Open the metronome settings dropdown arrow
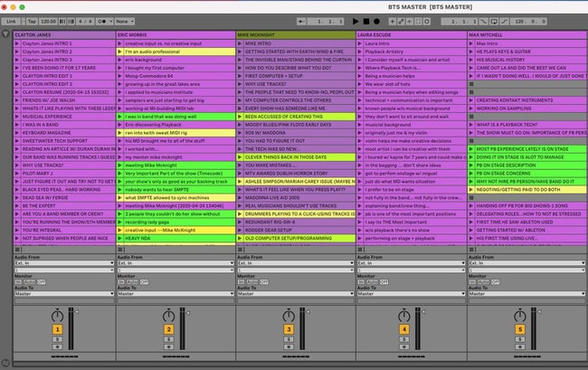This screenshot has width=588, height=370. [111, 22]
